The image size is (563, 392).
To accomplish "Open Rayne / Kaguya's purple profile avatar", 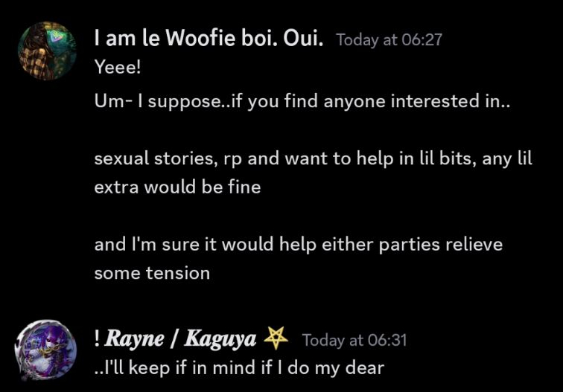I will [45, 350].
